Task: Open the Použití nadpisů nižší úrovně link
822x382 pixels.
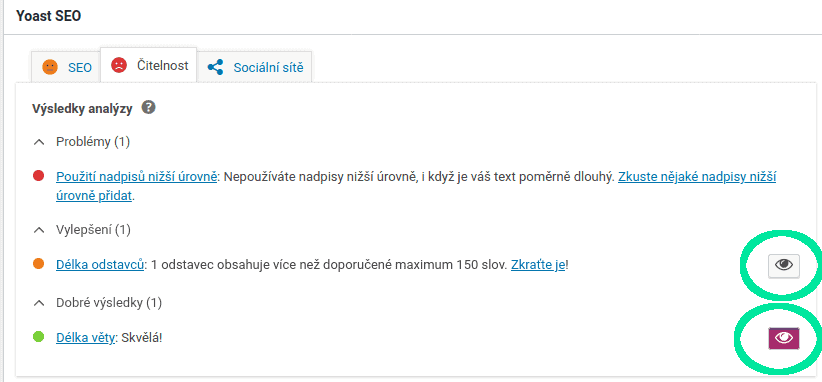Action: [136, 177]
